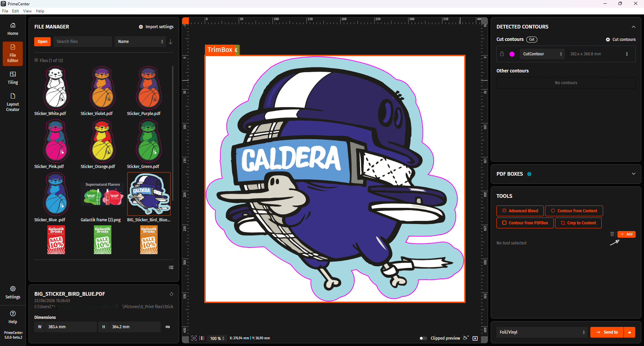Image resolution: width=644 pixels, height=346 pixels.
Task: Open the View menu
Action: click(27, 11)
